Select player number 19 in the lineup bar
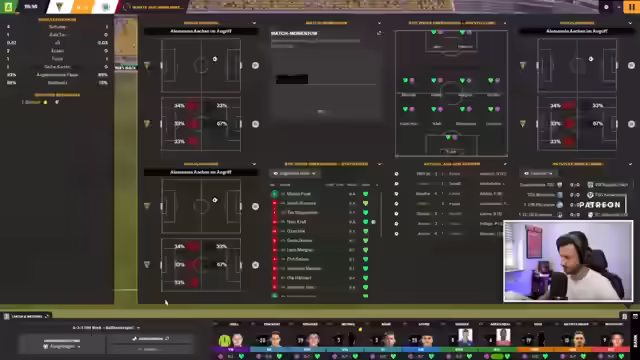 536,340
